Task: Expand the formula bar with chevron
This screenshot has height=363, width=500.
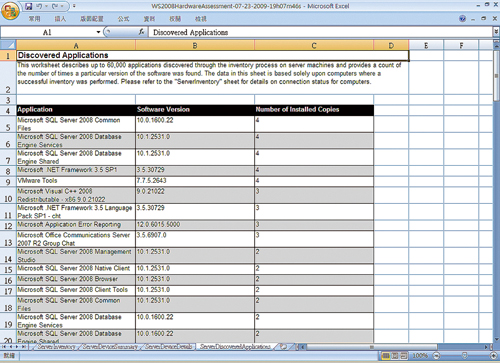Action: (x=496, y=32)
